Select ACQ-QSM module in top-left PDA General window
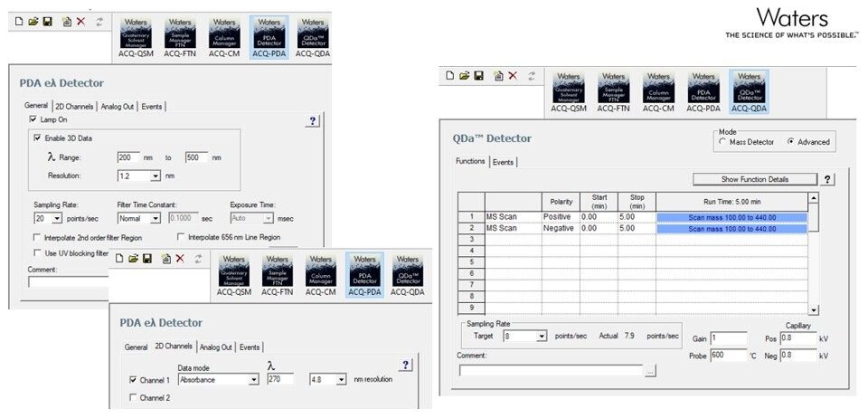Image resolution: width=868 pixels, height=418 pixels. pos(136,38)
